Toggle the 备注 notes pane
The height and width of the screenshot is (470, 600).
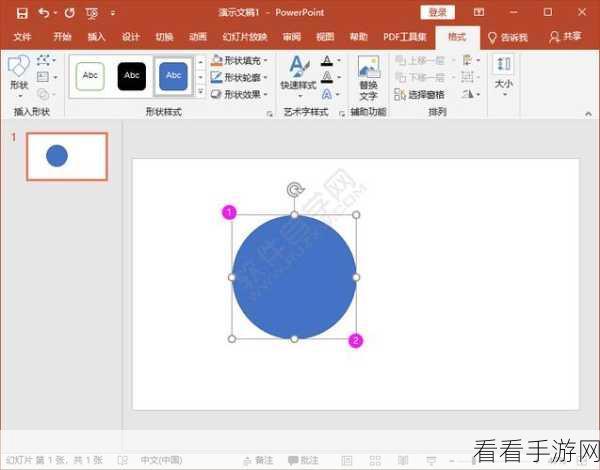pyautogui.click(x=259, y=460)
